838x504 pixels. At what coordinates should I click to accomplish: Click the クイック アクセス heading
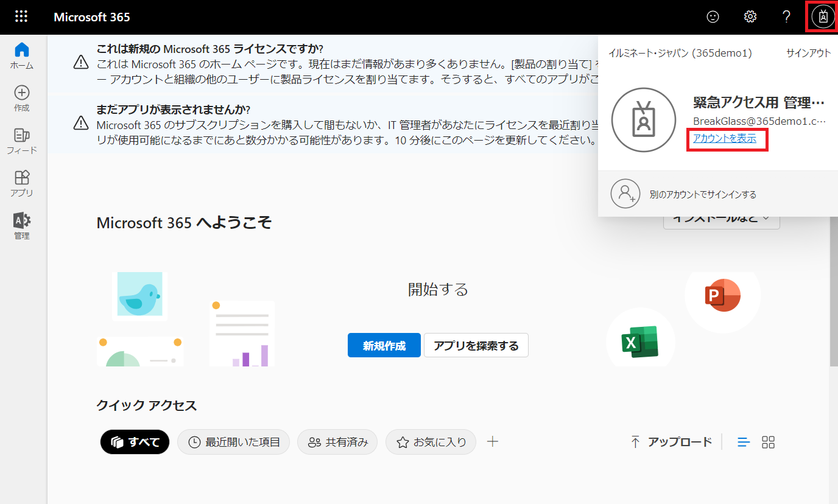coord(147,405)
